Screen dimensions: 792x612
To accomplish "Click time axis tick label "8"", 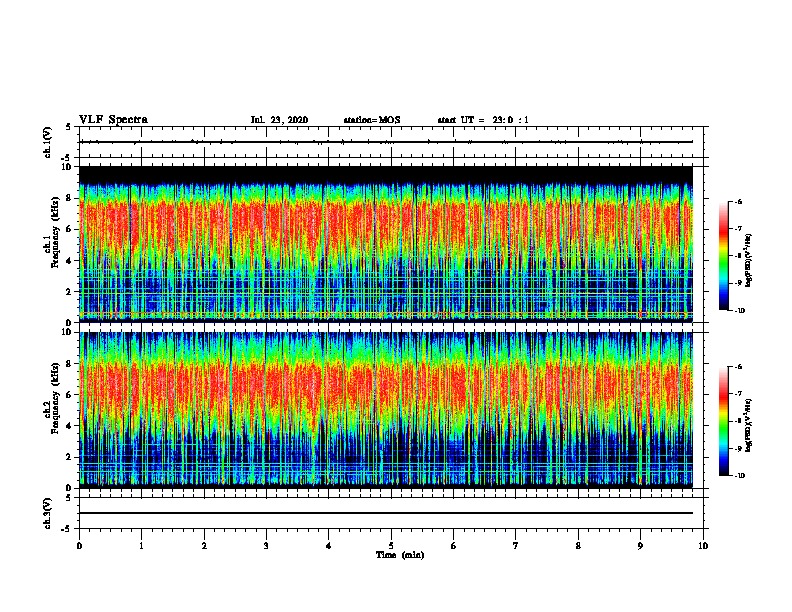I will coord(578,545).
